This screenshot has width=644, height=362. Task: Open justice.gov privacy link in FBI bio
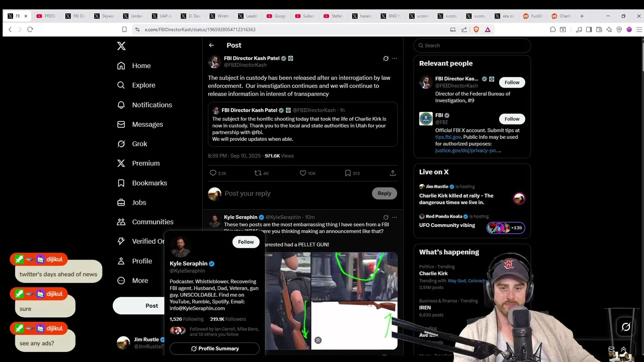(468, 151)
